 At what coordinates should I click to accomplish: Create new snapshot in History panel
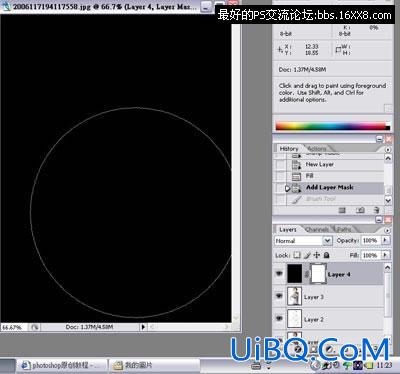point(360,210)
